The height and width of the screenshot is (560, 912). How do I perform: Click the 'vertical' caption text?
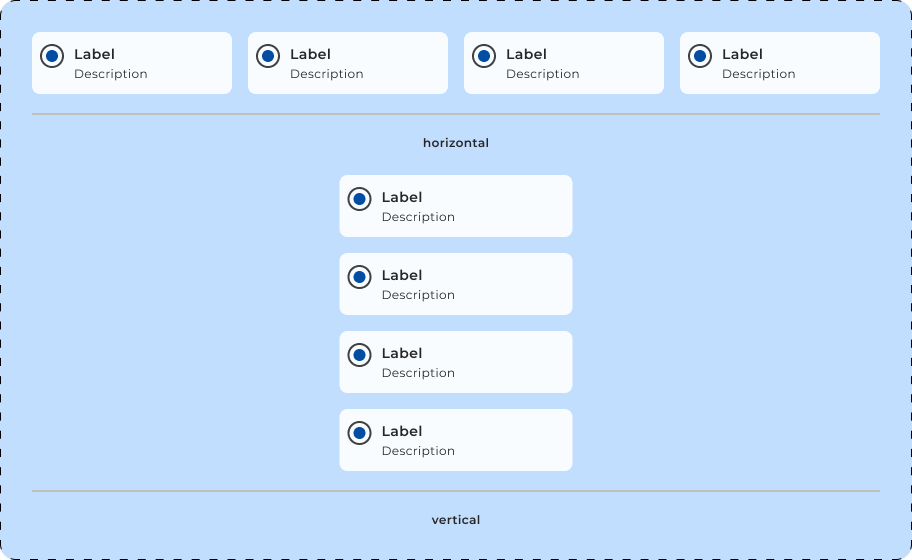click(x=456, y=520)
